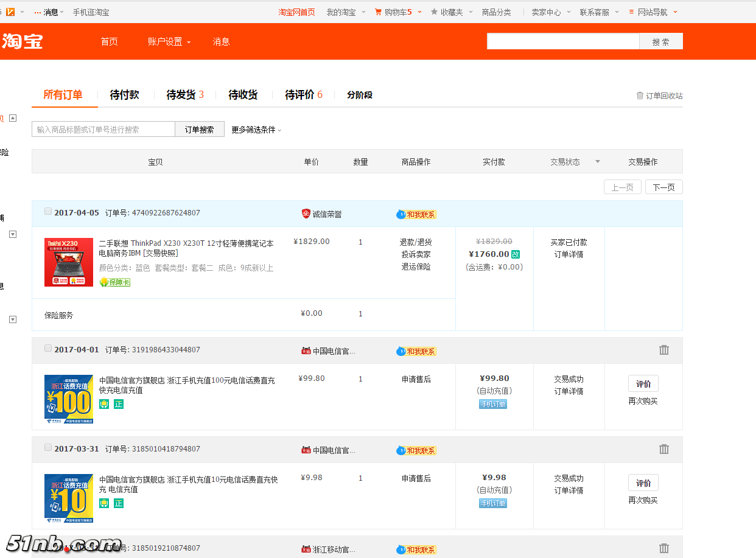Click 和我联系 chat icon in the 浙江移动官 order
Screen dimensions: 756x558
[x=416, y=549]
